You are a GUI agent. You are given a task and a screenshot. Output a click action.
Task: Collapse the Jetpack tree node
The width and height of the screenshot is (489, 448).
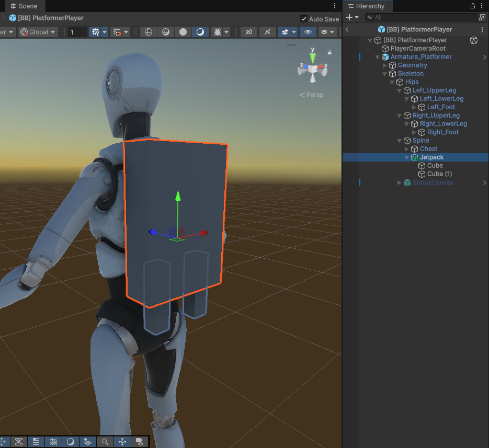click(x=407, y=157)
